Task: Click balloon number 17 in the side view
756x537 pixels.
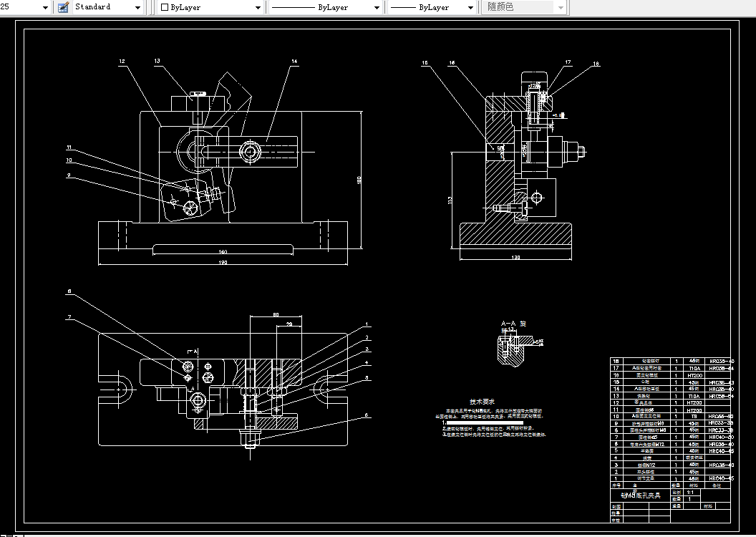Action: coord(568,62)
